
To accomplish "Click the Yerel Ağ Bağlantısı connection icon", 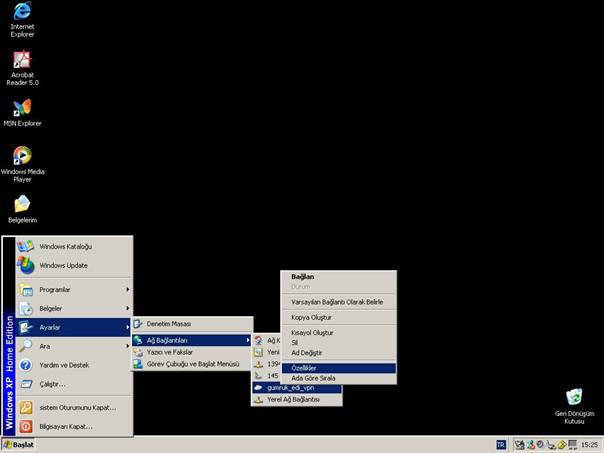I will pos(258,400).
